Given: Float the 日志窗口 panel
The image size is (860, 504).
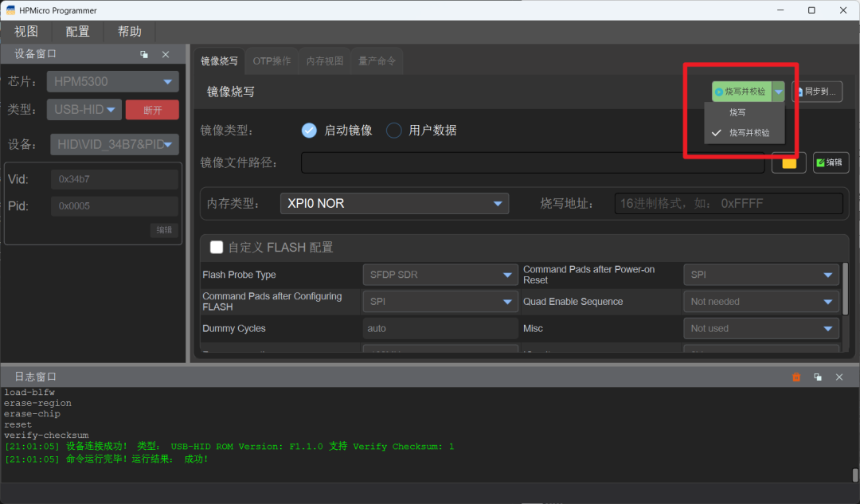Looking at the screenshot, I should [x=818, y=377].
